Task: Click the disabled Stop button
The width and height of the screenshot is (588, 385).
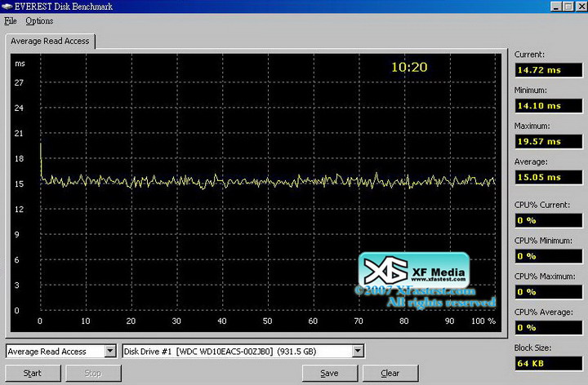Action: [93, 373]
